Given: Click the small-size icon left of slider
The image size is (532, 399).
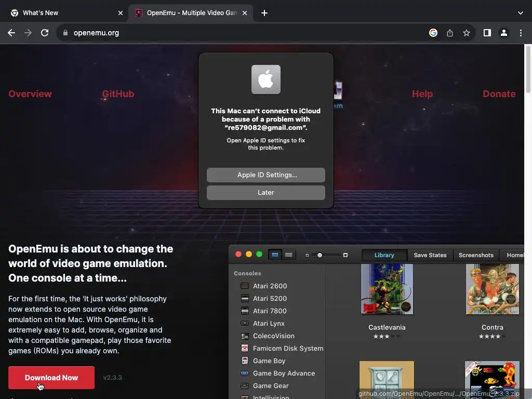Looking at the screenshot, I should click(308, 255).
